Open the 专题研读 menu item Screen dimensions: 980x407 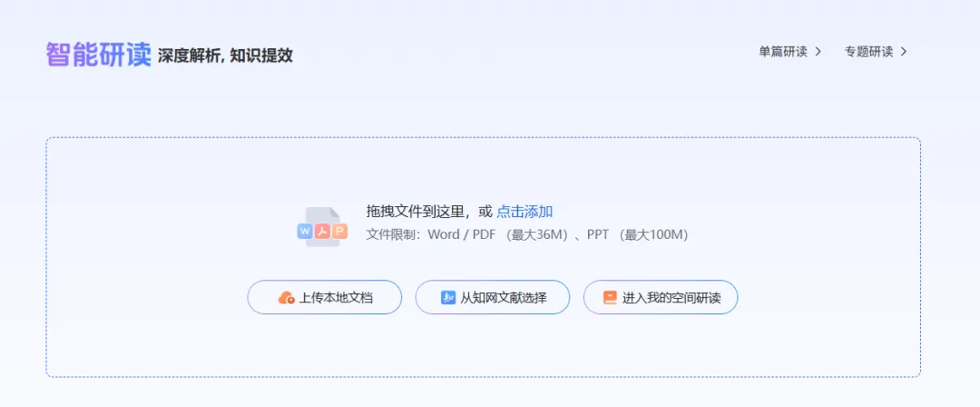(x=868, y=52)
